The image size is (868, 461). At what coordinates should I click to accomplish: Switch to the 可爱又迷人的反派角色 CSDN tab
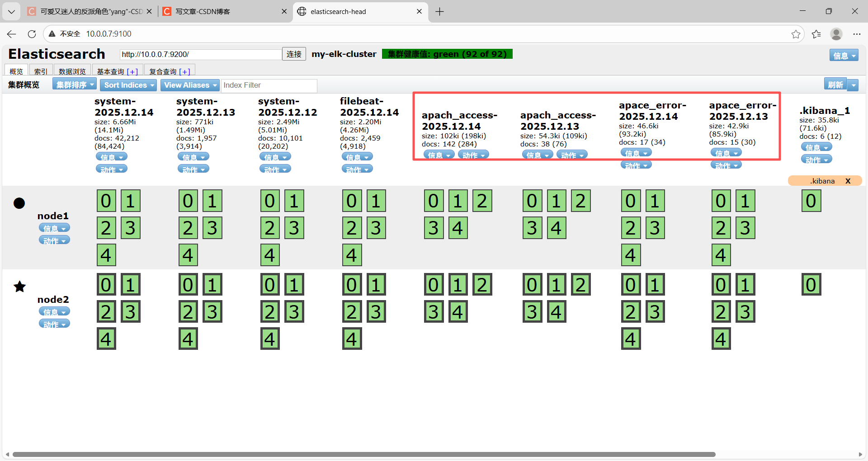click(89, 12)
